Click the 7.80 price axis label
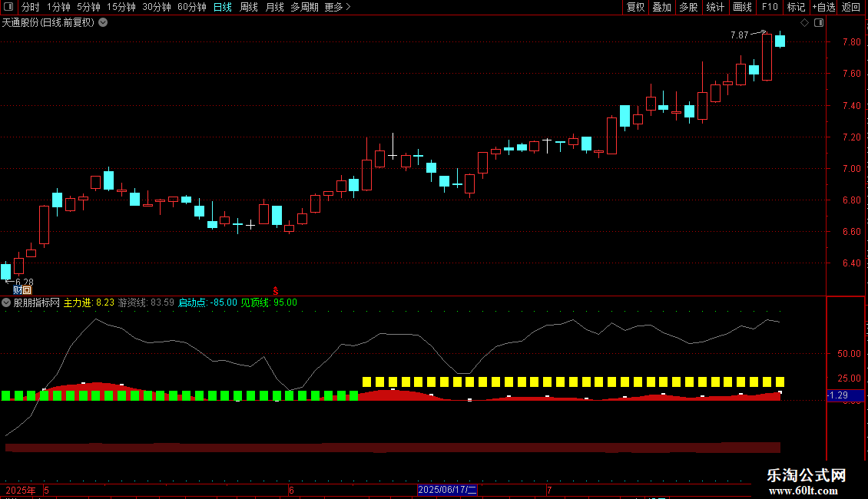This screenshot has height=499, width=868. point(851,42)
